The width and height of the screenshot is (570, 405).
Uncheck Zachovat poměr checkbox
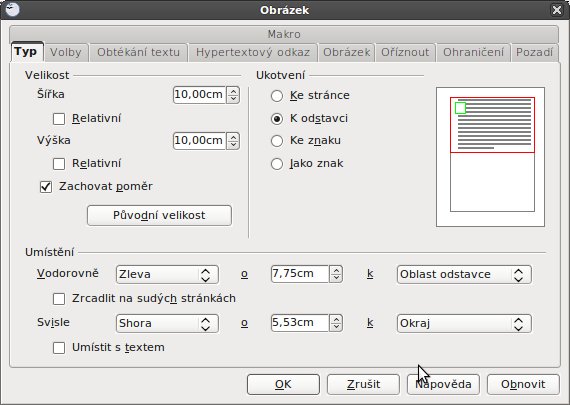pos(46,187)
